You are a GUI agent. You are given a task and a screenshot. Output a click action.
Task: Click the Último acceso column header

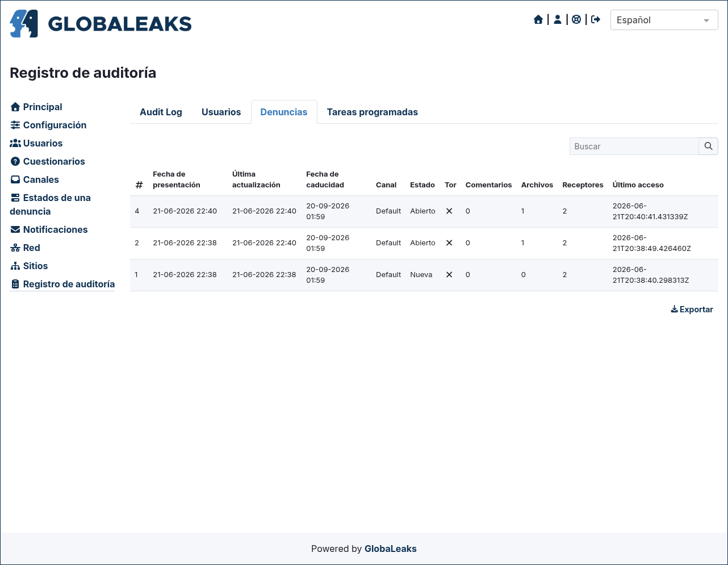[638, 185]
